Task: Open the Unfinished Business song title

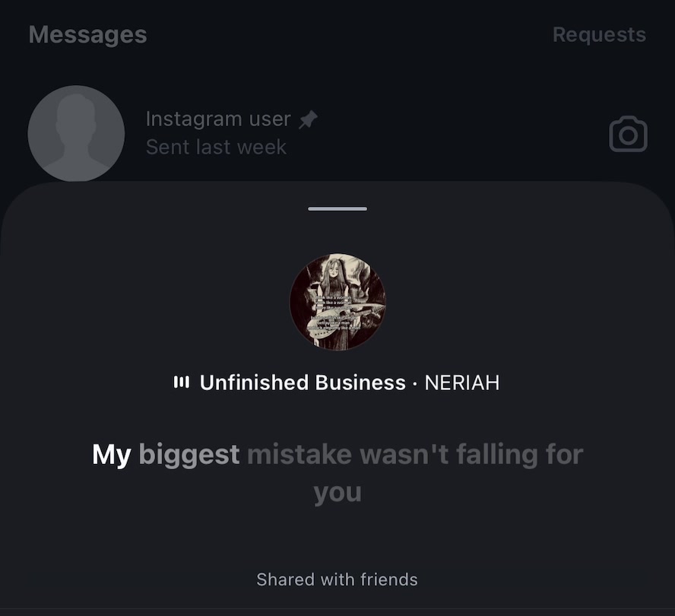Action: pyautogui.click(x=303, y=383)
